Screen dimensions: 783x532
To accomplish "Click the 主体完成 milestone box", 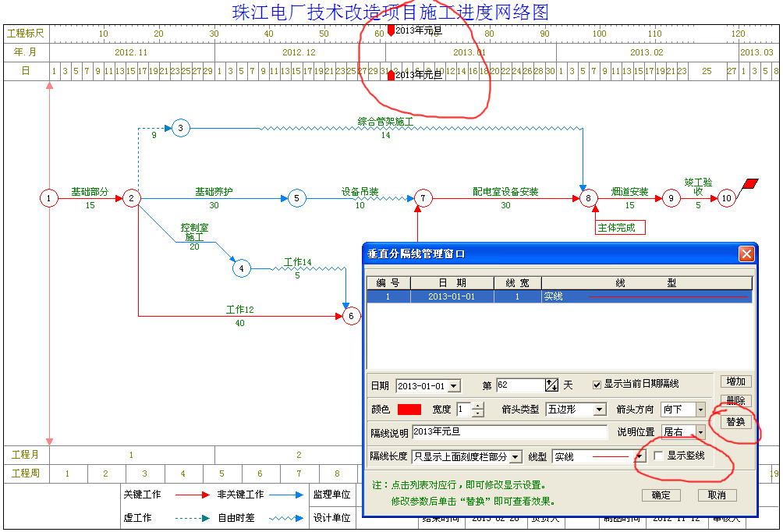I will [x=620, y=228].
